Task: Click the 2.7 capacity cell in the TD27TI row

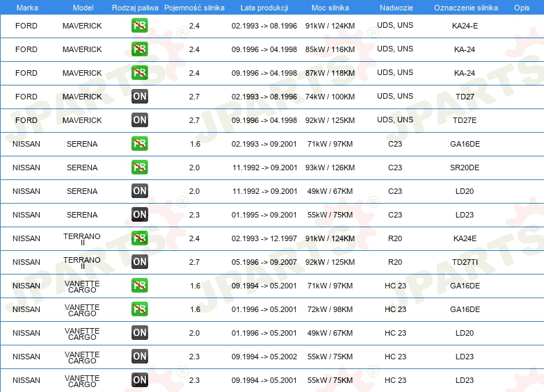Action: (x=194, y=262)
